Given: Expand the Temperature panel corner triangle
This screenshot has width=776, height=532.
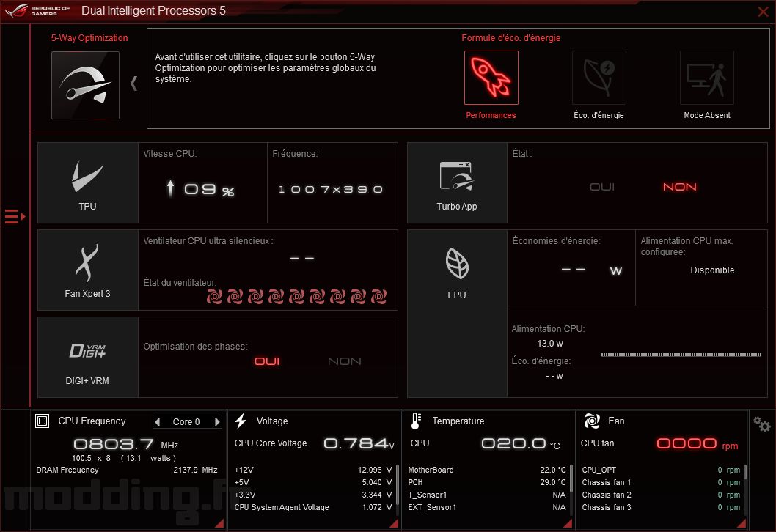Looking at the screenshot, I should tap(568, 523).
